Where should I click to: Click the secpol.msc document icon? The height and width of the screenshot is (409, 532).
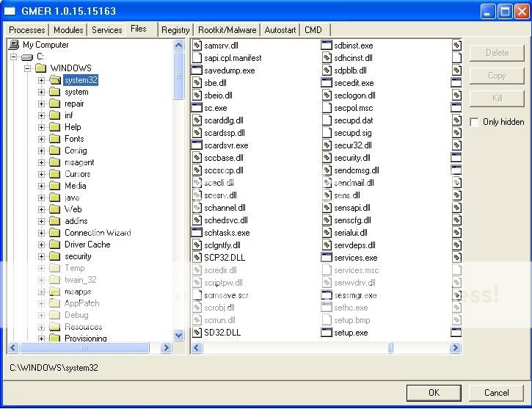327,108
